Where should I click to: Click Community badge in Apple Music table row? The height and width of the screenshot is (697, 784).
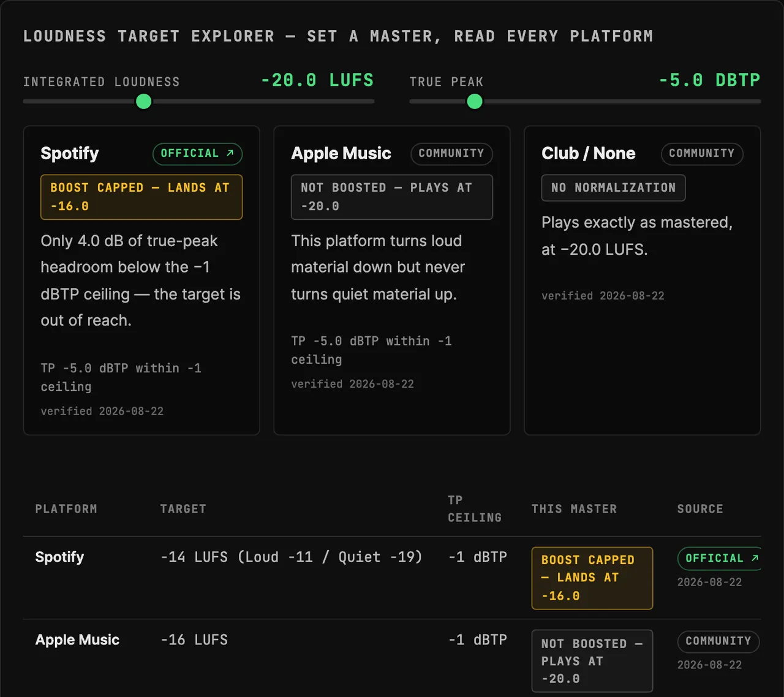pyautogui.click(x=718, y=641)
